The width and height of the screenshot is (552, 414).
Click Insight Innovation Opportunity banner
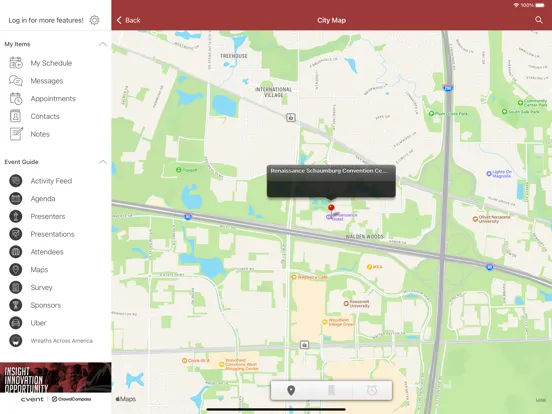pyautogui.click(x=56, y=377)
